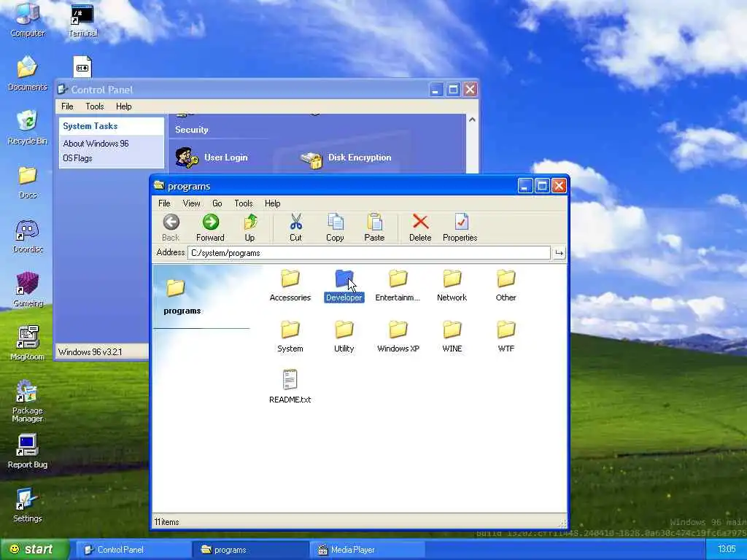Click the taskbar clock showing 13:05
This screenshot has height=560, width=747.
click(727, 549)
